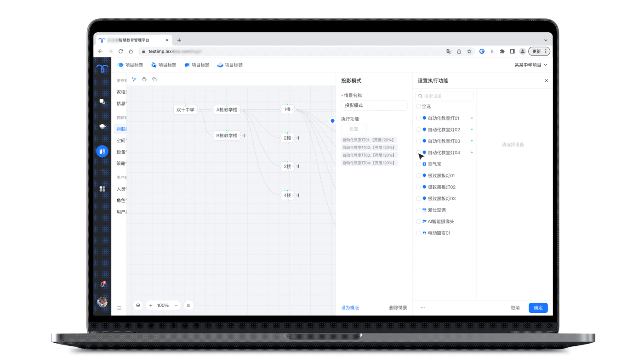Open the chat bubbles sidebar icon
644x362 pixels.
[x=102, y=102]
